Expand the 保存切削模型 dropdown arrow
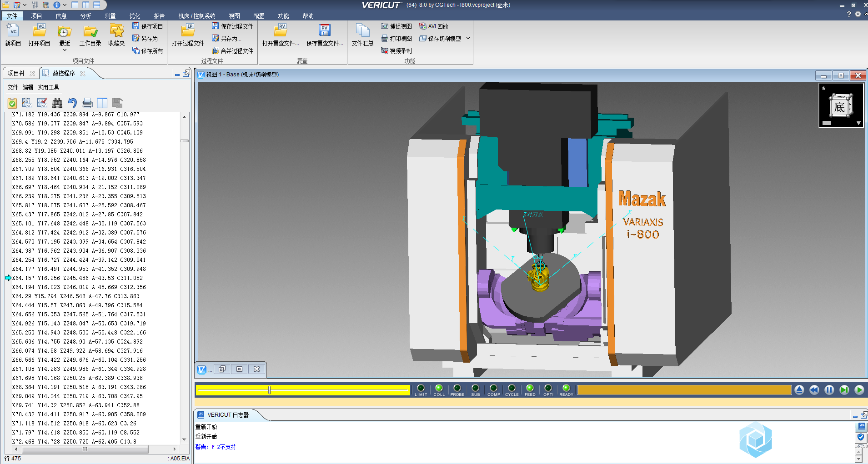 [468, 39]
